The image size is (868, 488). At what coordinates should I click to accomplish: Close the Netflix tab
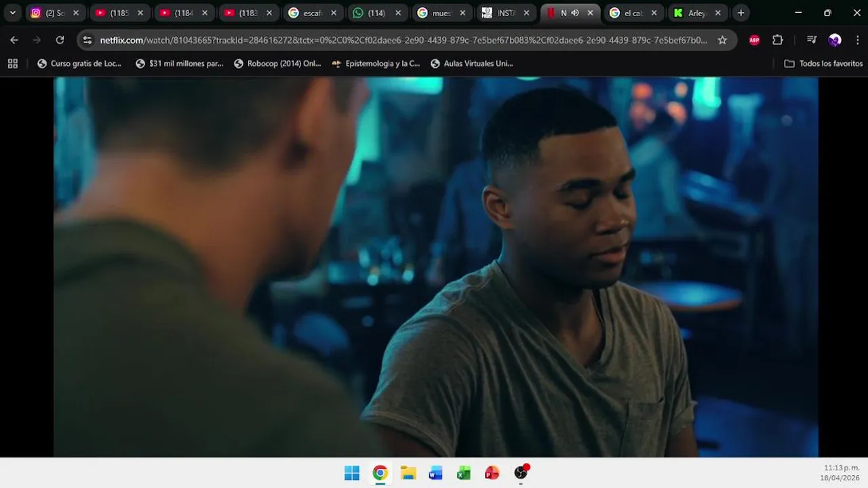(591, 13)
